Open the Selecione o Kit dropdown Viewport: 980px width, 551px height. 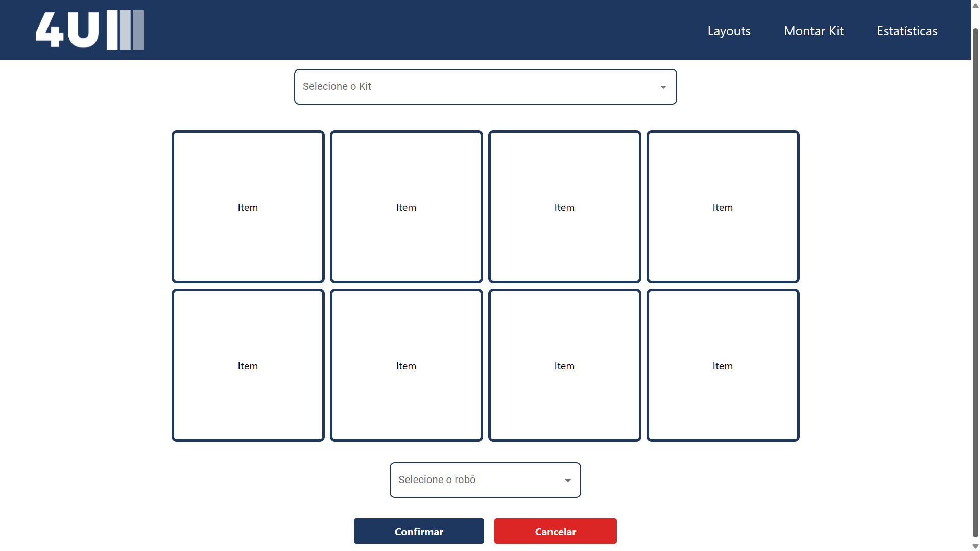pos(485,87)
